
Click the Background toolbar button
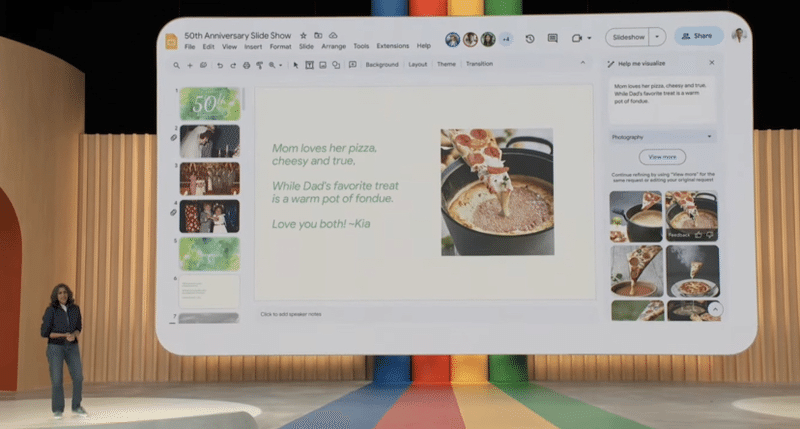click(x=382, y=65)
